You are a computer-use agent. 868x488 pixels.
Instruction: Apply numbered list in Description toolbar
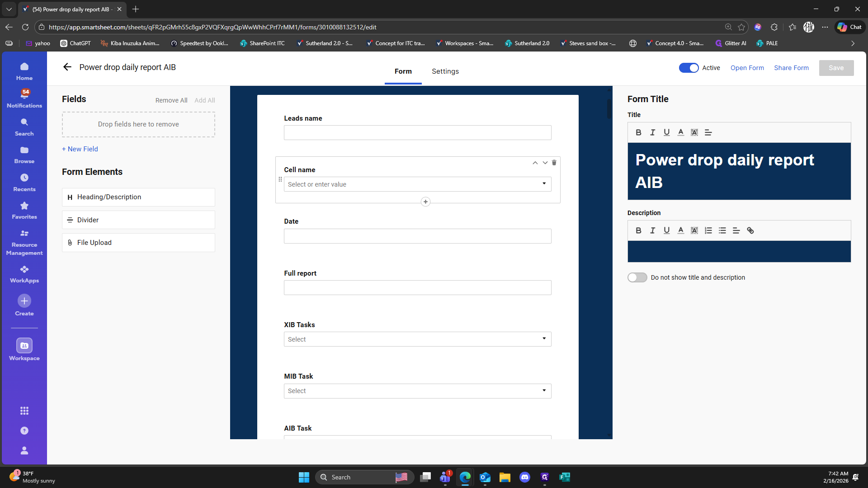click(x=708, y=230)
